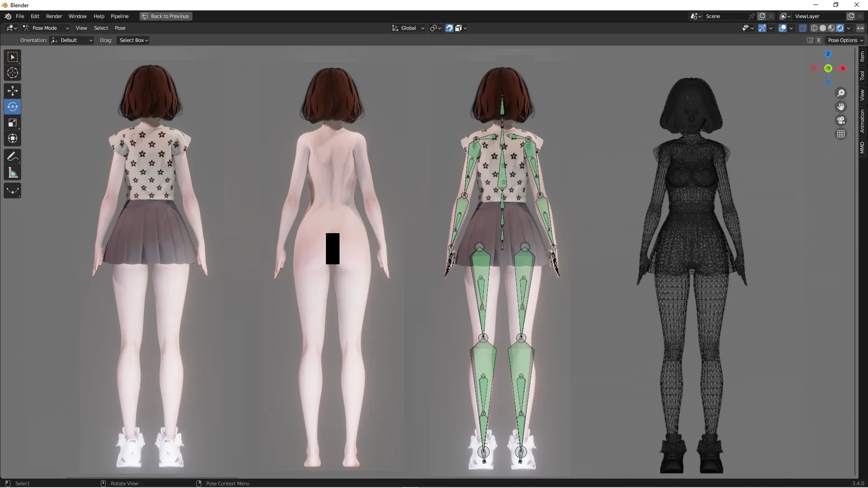868x488 pixels.
Task: Open the shading options dropdown arrow
Action: [x=849, y=28]
